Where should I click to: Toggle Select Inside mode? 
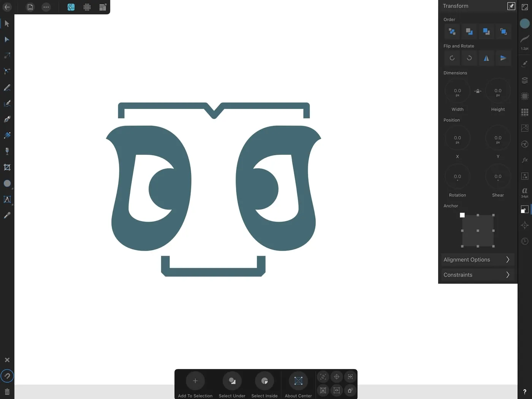tap(264, 381)
